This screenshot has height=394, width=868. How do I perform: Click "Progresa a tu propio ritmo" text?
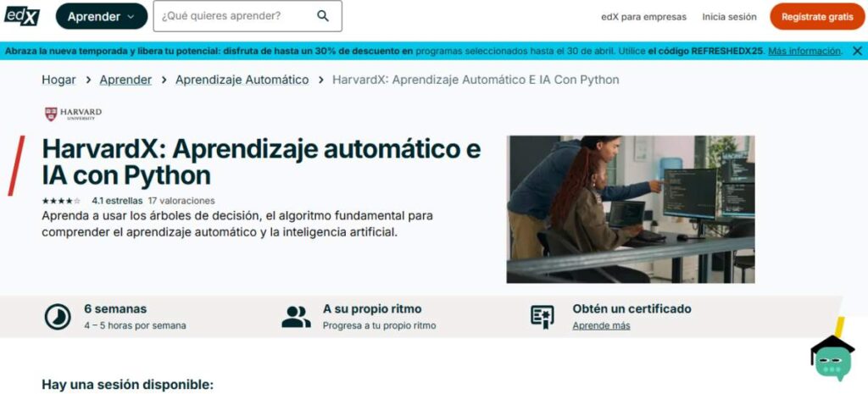[379, 326]
